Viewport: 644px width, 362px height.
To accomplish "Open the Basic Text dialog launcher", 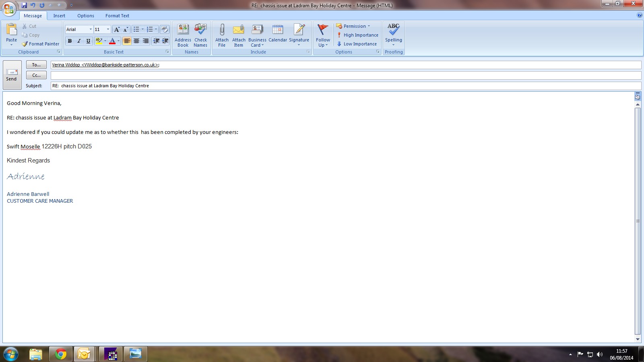I will (167, 52).
